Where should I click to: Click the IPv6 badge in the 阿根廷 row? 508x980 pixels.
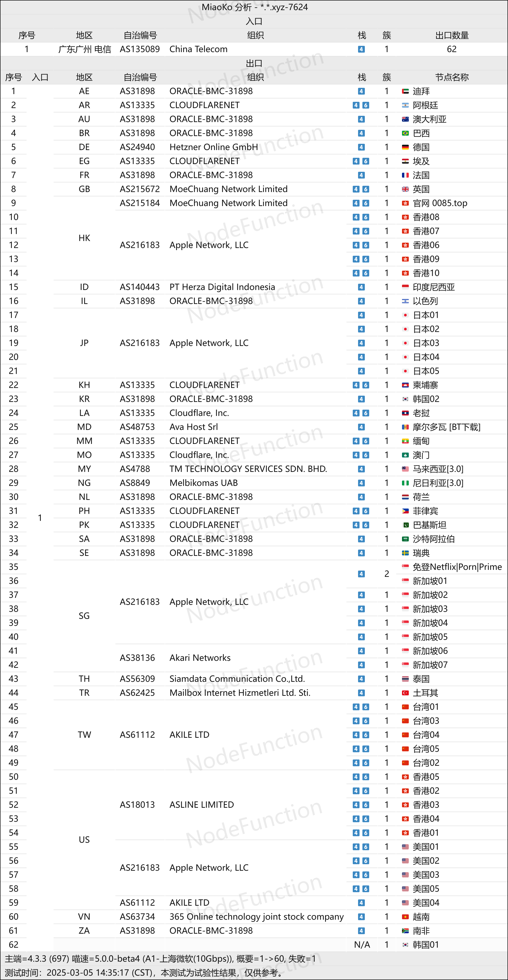click(366, 105)
